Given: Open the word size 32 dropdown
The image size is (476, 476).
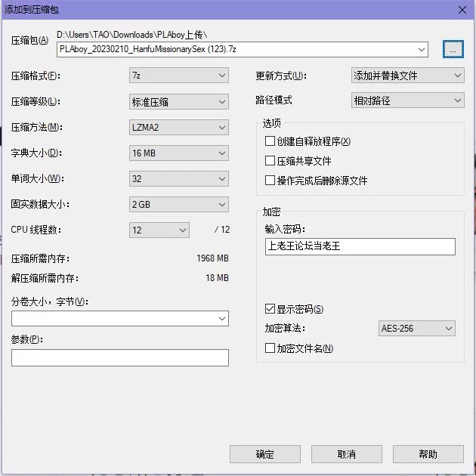Looking at the screenshot, I should 178,179.
